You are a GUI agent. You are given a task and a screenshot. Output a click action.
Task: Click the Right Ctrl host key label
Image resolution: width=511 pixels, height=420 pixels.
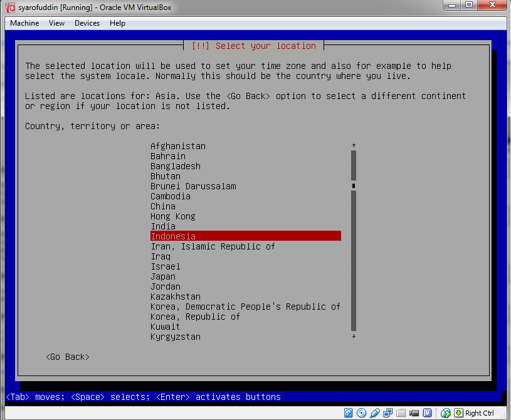pyautogui.click(x=480, y=413)
